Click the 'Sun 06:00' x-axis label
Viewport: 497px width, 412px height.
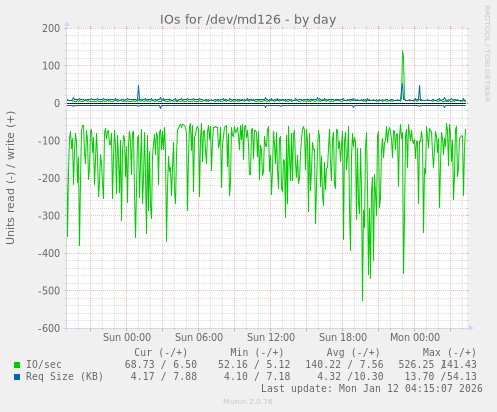(199, 337)
